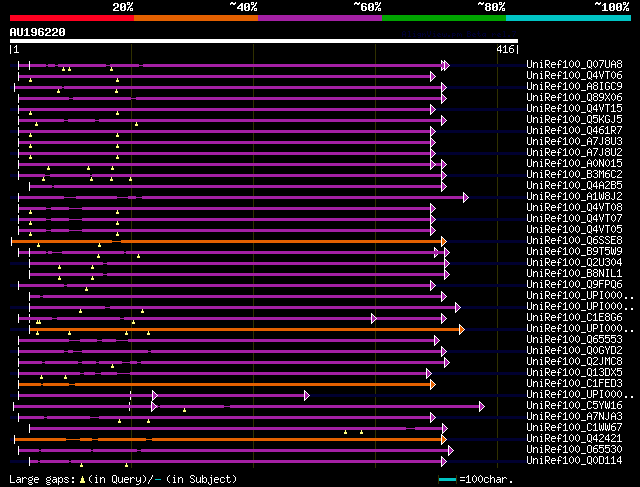Open subject UniRef100_Q5KGJ5
The height and width of the screenshot is (487, 640).
click(x=574, y=120)
